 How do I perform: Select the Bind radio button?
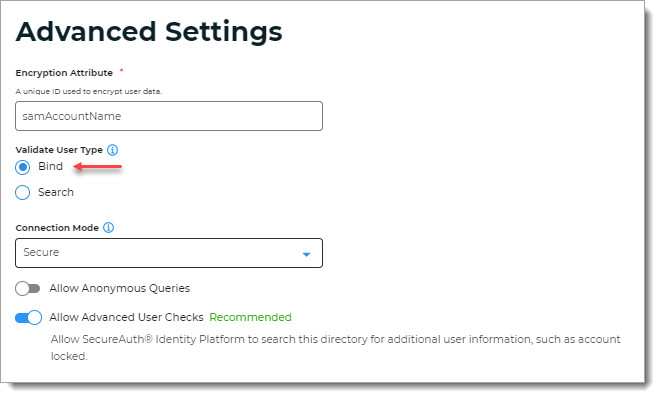(23, 167)
